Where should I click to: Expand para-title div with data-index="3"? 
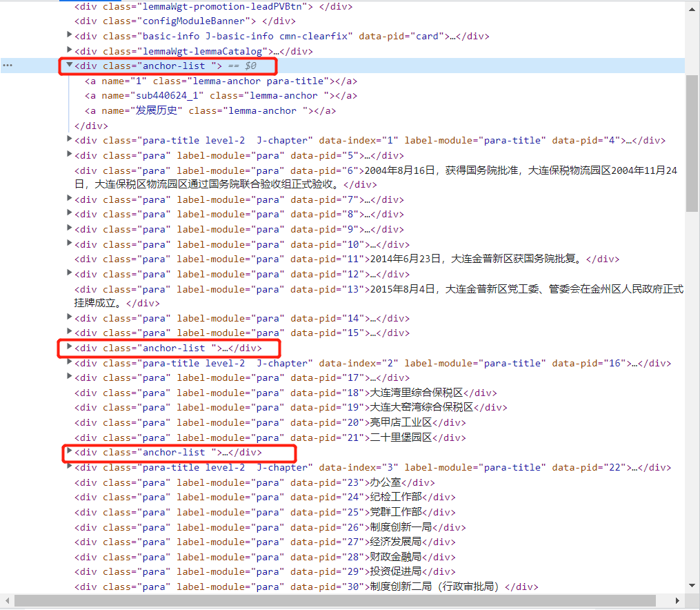(x=69, y=466)
